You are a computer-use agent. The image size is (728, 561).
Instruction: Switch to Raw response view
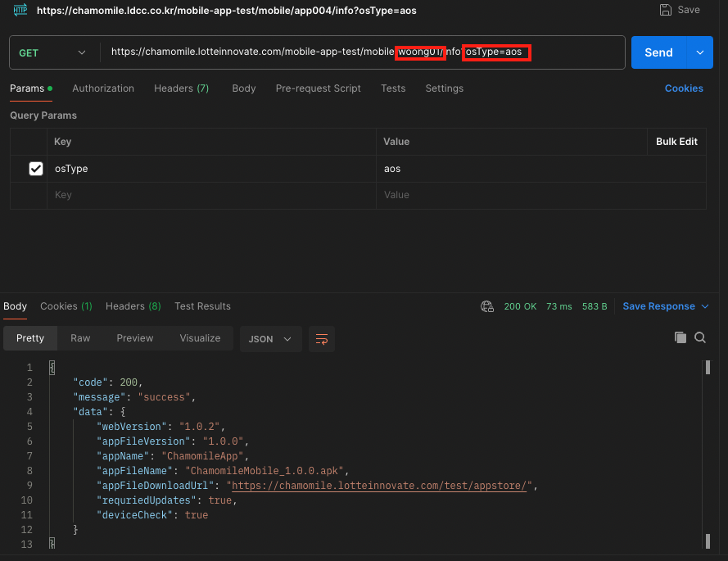(x=80, y=338)
